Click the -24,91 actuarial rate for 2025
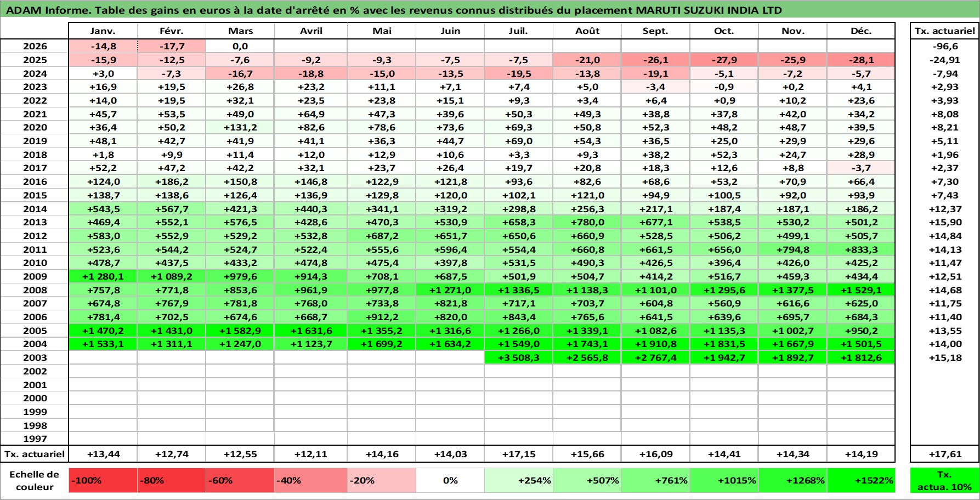Image resolution: width=980 pixels, height=500 pixels. 945,60
